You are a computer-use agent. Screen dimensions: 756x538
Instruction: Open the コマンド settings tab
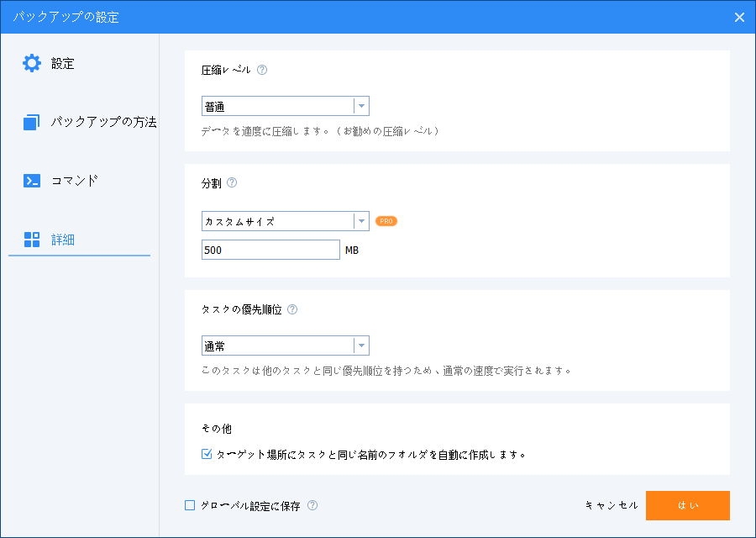(x=75, y=181)
